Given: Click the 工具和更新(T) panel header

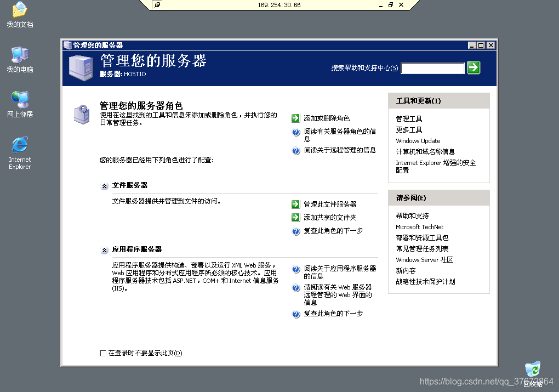Looking at the screenshot, I should [x=439, y=101].
